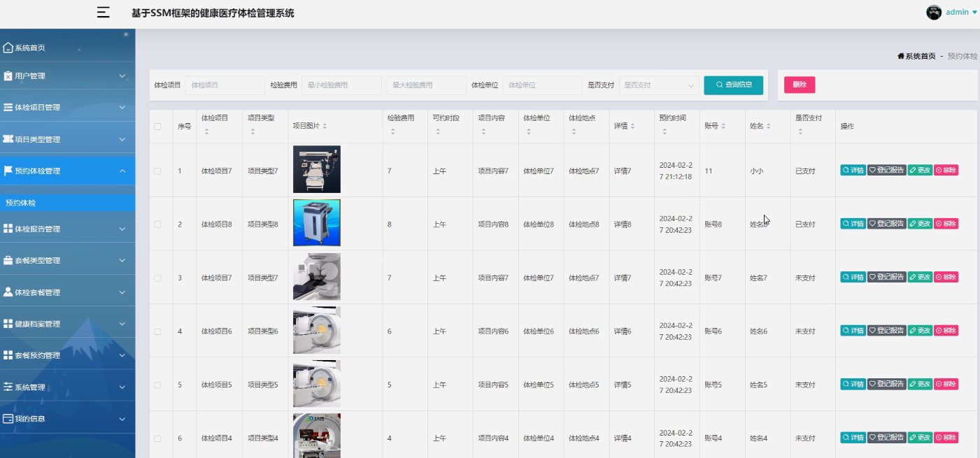This screenshot has height=458, width=980.
Task: Expand the 体检项目管理 menu chevron
Action: point(122,107)
